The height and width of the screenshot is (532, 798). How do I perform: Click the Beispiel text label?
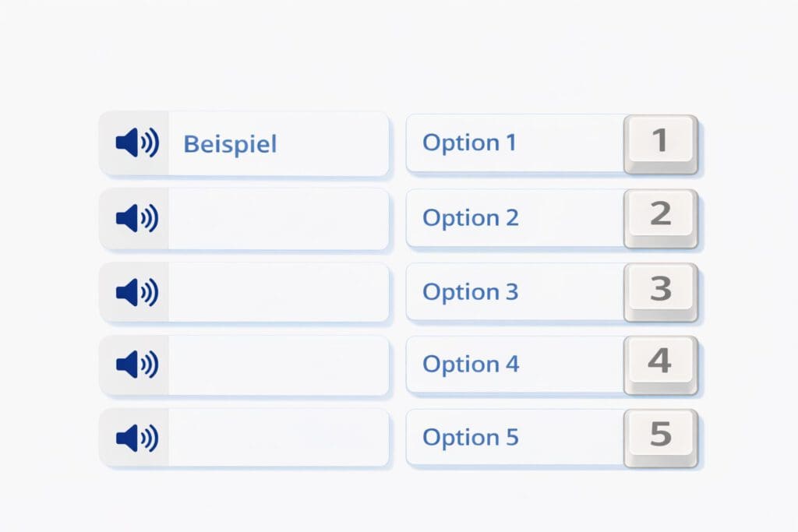(230, 144)
